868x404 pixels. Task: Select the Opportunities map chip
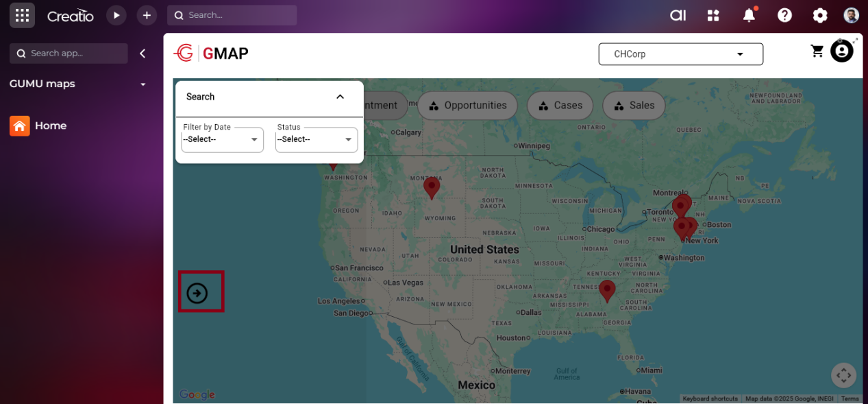[467, 106]
